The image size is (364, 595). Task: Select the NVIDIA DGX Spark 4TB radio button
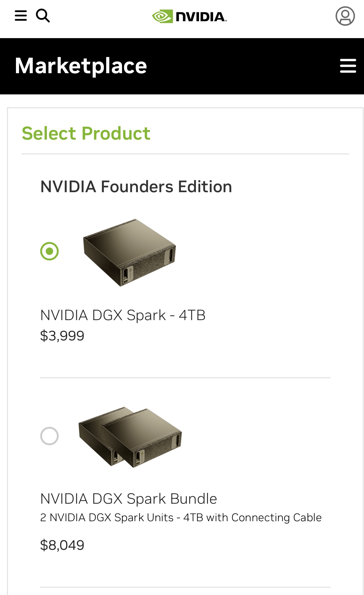(49, 251)
